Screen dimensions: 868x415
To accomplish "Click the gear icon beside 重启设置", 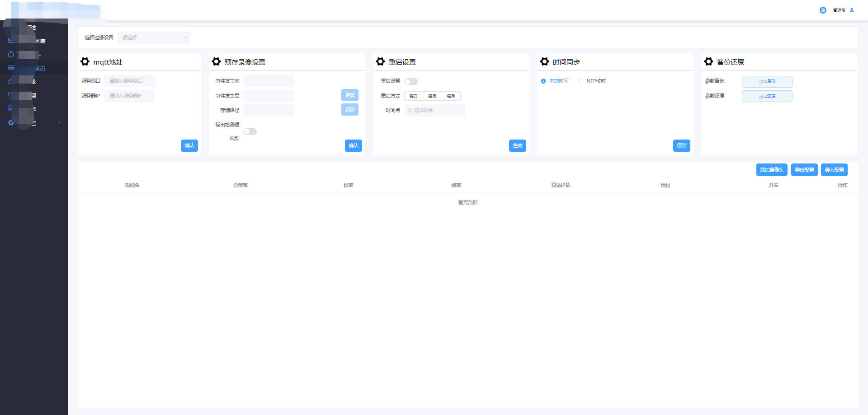I will pyautogui.click(x=381, y=61).
